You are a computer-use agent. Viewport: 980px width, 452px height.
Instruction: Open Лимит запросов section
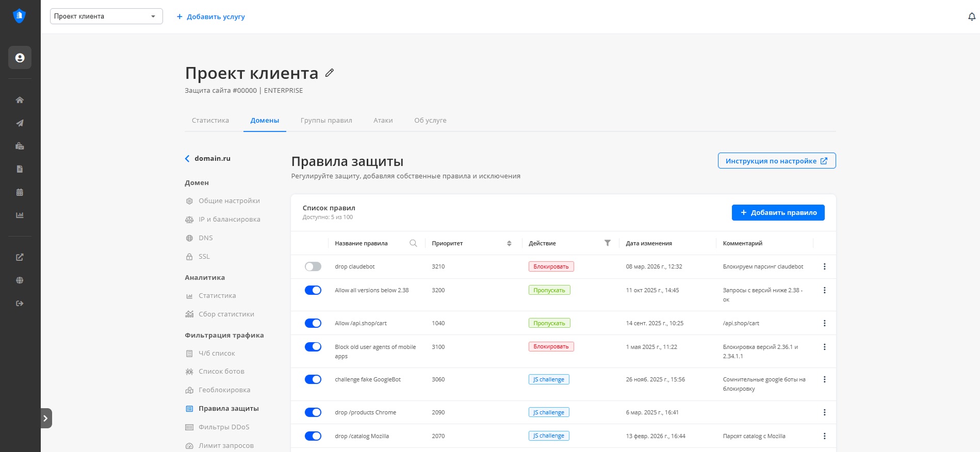[220, 446]
